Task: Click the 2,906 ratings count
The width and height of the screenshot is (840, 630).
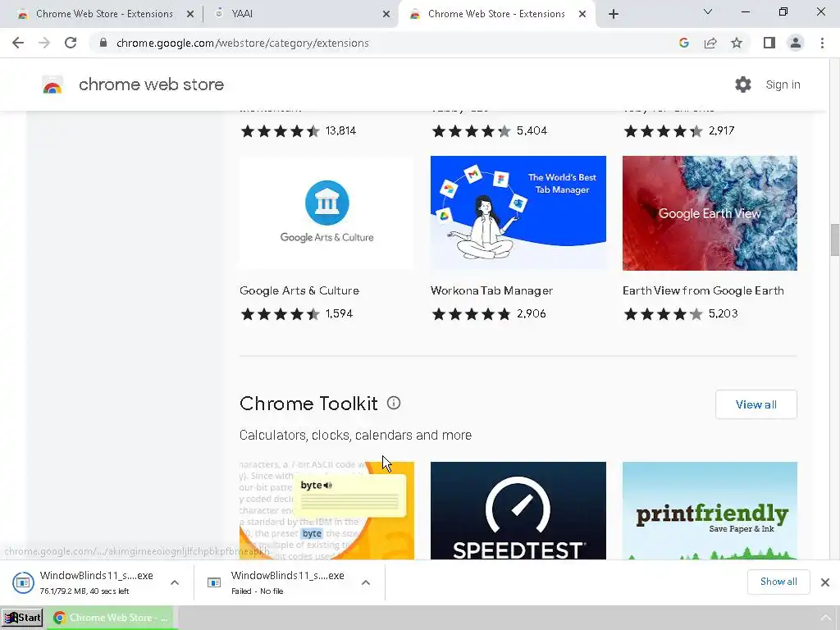Action: point(532,313)
